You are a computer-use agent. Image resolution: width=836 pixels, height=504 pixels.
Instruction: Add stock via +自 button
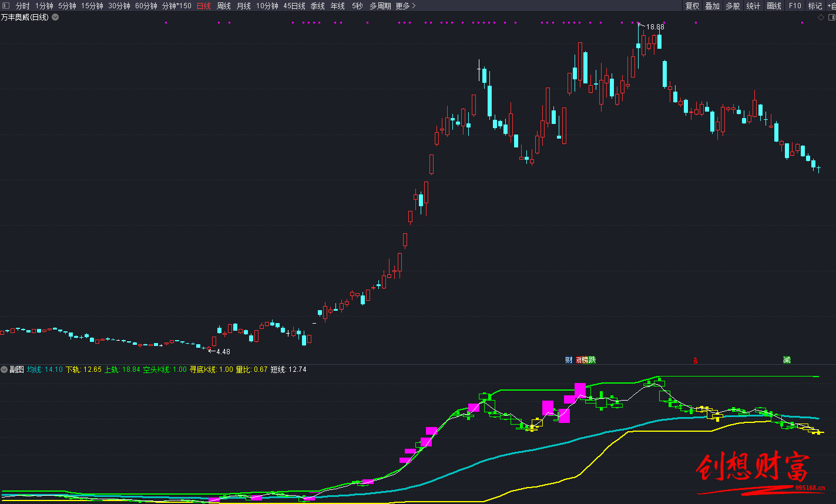[831, 6]
